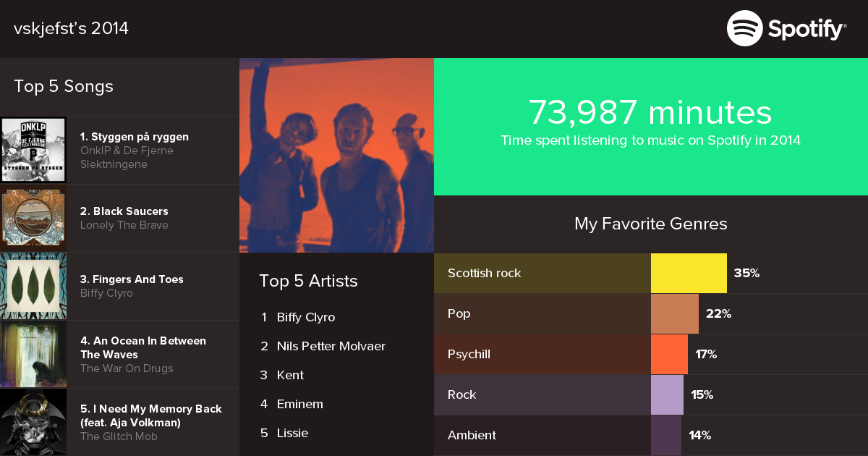Select Fingers And Toes album cover
The width and height of the screenshot is (868, 456).
pyautogui.click(x=33, y=286)
